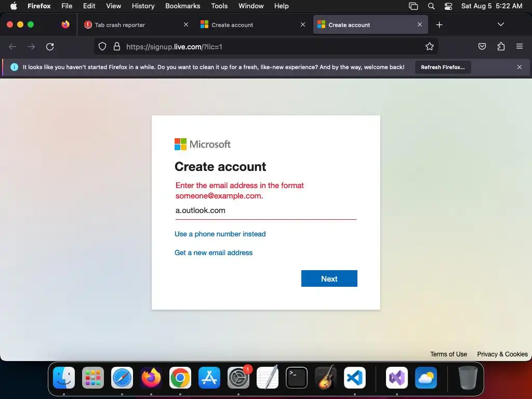Open Finder from the Dock
This screenshot has height=399, width=532.
[x=64, y=378]
